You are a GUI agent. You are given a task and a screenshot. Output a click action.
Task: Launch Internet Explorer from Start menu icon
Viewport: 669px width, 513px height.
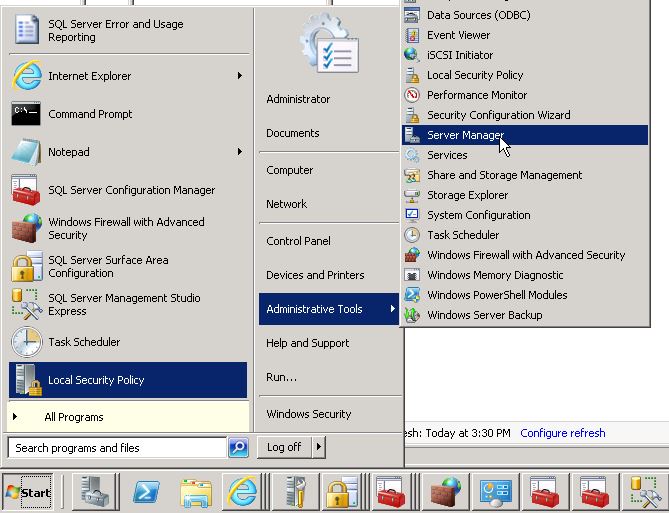[26, 76]
